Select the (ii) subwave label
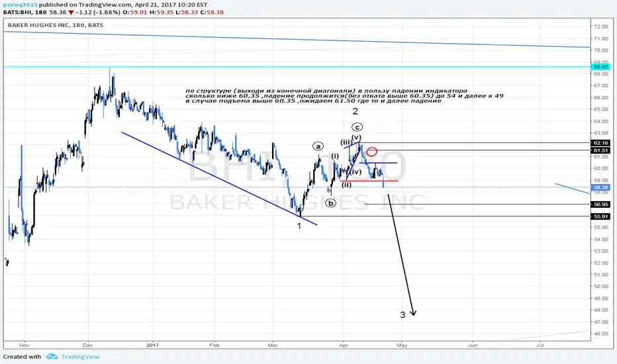Screen dimensions: 617x364 346,185
